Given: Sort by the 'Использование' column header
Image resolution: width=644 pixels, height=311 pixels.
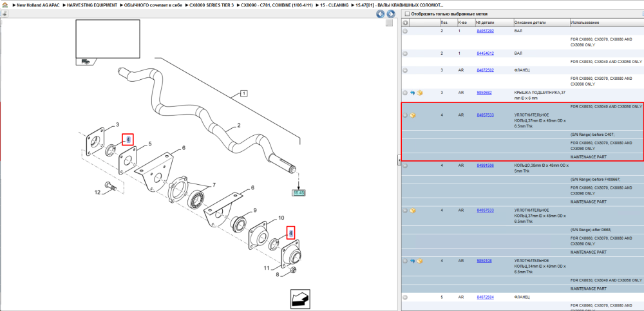Looking at the screenshot, I should click(x=606, y=22).
